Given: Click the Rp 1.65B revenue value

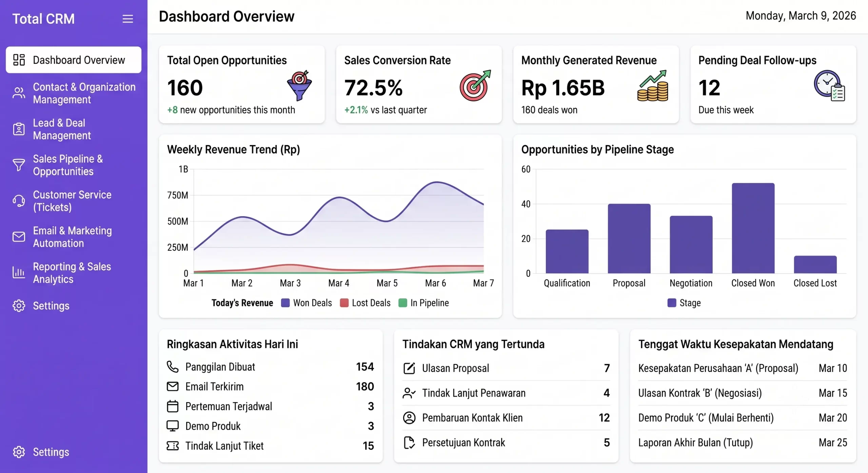Looking at the screenshot, I should (x=563, y=88).
